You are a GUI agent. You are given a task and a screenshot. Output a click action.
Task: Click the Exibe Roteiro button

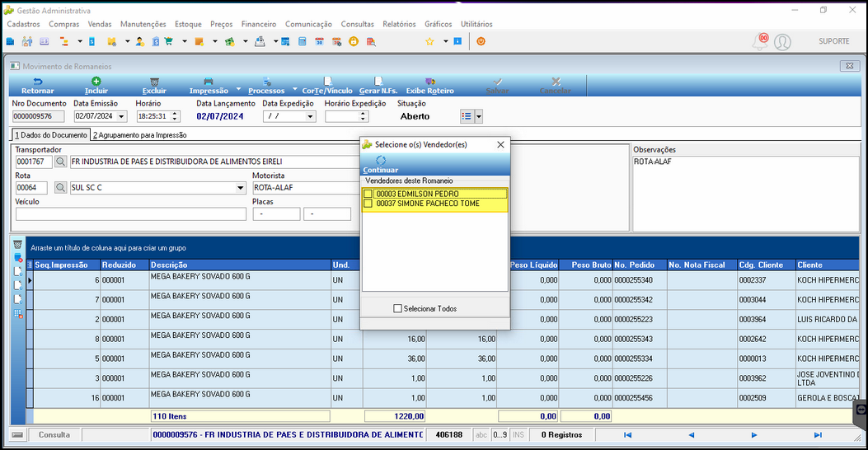430,86
